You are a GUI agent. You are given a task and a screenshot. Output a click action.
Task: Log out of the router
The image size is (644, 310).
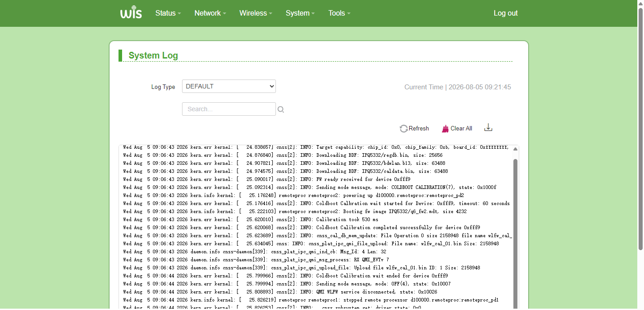[506, 13]
